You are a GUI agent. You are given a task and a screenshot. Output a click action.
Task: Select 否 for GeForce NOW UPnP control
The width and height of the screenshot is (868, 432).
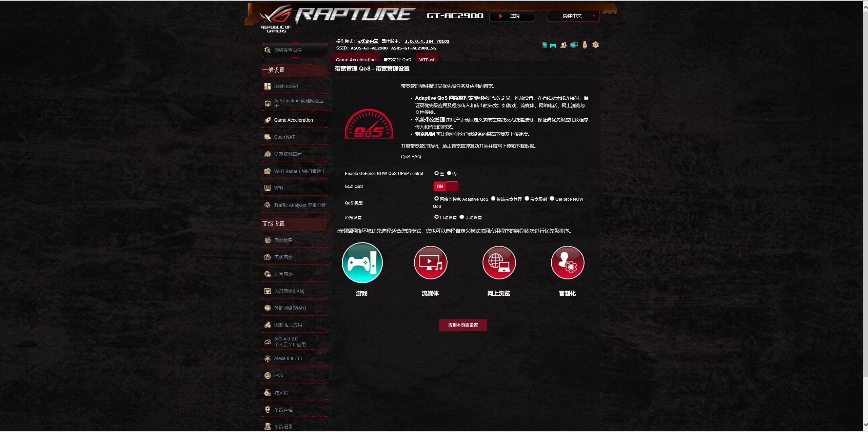pos(449,173)
